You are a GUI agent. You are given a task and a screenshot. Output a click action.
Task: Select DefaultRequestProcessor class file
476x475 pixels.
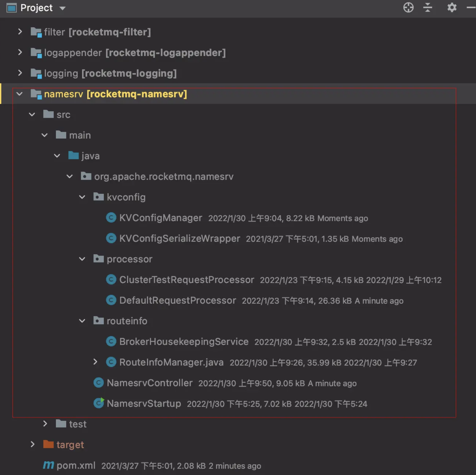[x=177, y=300]
